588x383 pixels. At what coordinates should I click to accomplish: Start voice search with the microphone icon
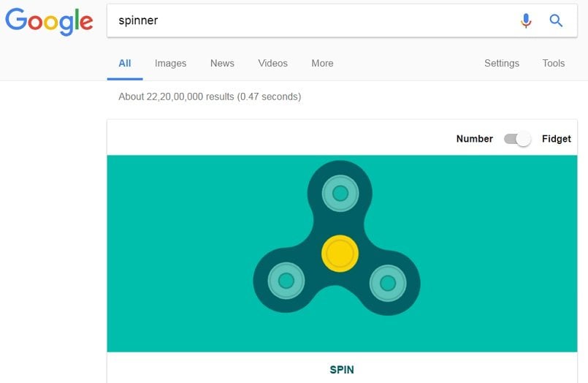pyautogui.click(x=526, y=20)
